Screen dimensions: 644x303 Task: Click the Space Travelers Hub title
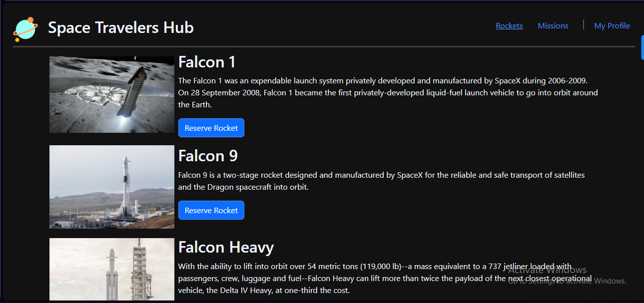(120, 27)
